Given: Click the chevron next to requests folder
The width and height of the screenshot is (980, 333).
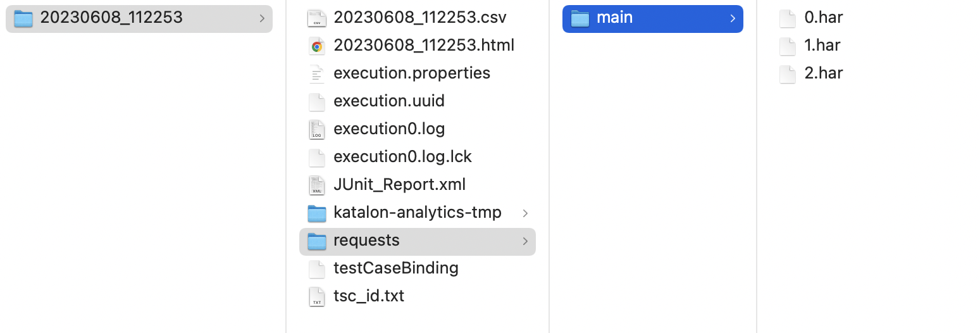Looking at the screenshot, I should tap(525, 241).
